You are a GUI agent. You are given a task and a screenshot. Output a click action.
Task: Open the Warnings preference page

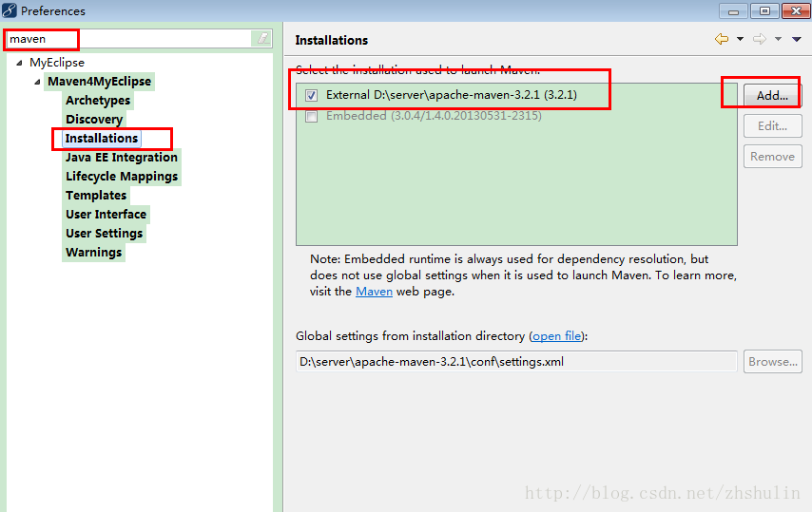pos(94,253)
